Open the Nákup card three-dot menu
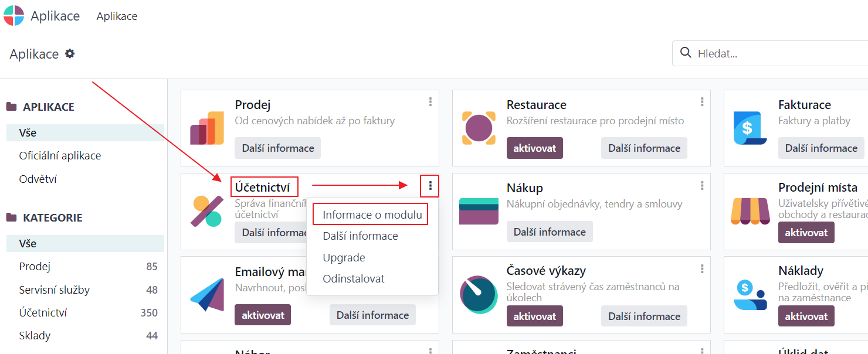The image size is (868, 354). tap(702, 186)
